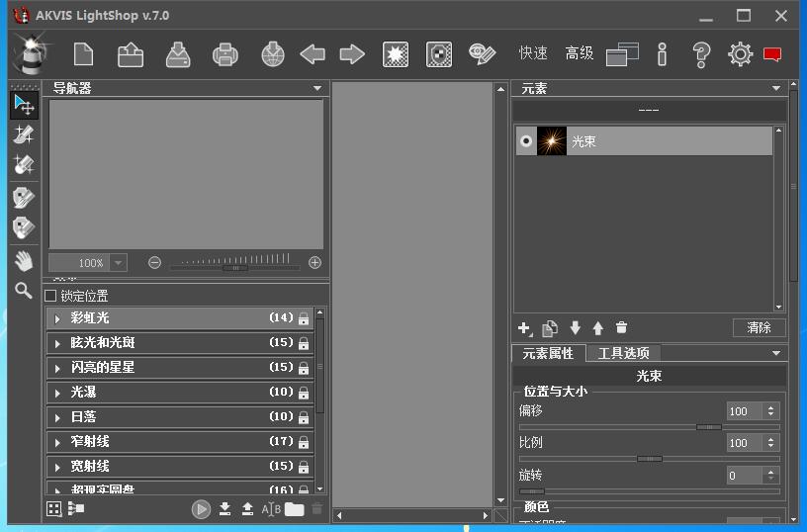This screenshot has height=532, width=807.
Task: Open the Preferences gear icon
Action: 740,54
